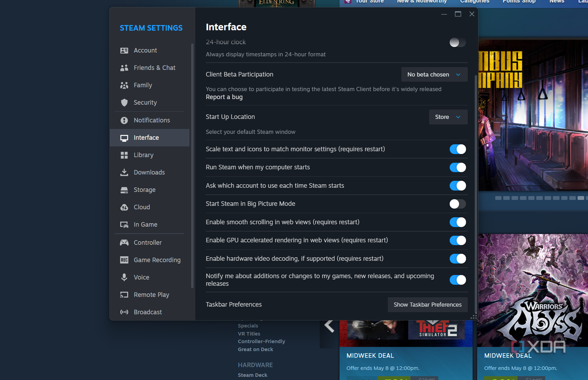The height and width of the screenshot is (380, 588).
Task: Open the Points Shop store tab
Action: pos(519,2)
